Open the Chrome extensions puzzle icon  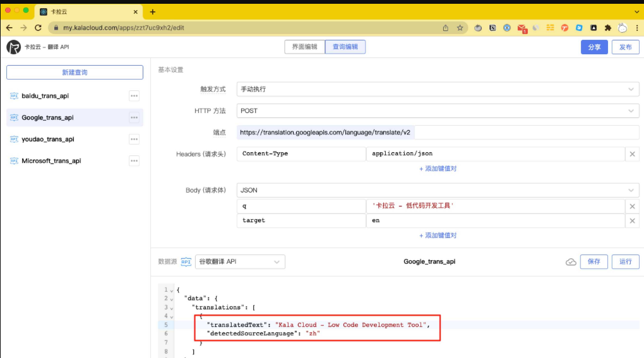pyautogui.click(x=608, y=28)
